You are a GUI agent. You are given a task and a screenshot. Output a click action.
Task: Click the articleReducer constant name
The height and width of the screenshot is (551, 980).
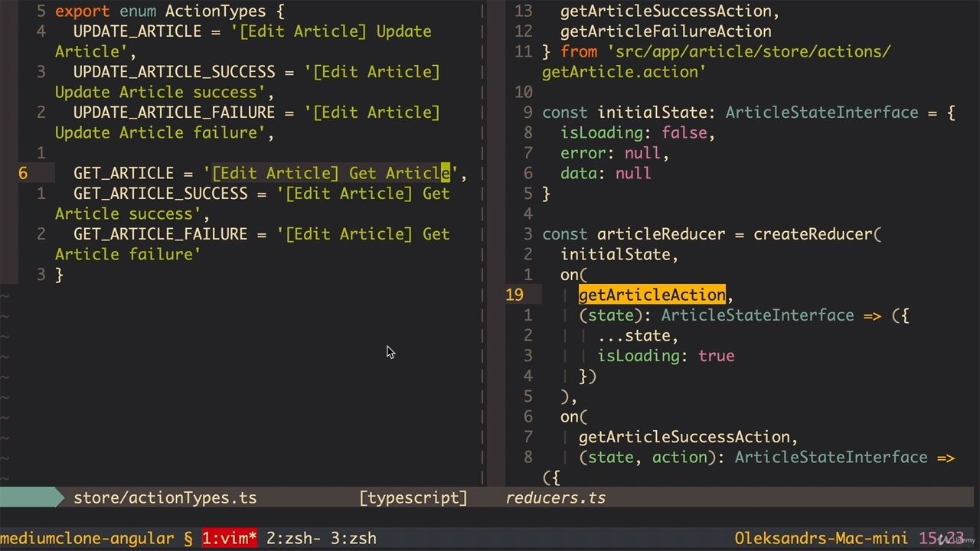coord(661,234)
